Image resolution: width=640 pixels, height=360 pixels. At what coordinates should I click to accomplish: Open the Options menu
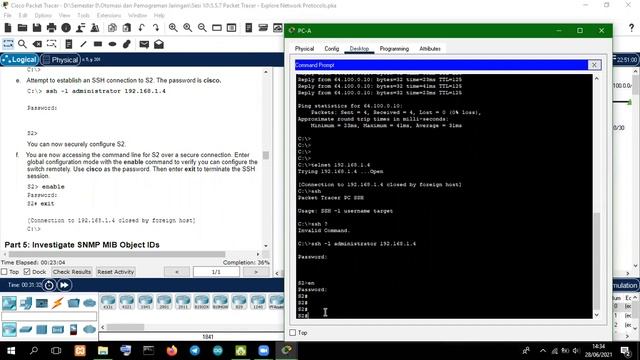pos(43,16)
